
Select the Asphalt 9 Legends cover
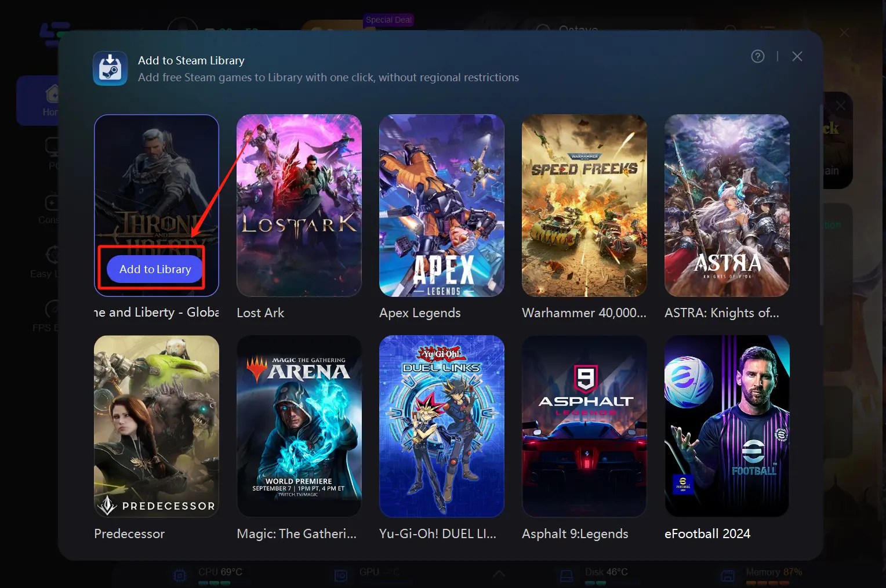pos(584,426)
